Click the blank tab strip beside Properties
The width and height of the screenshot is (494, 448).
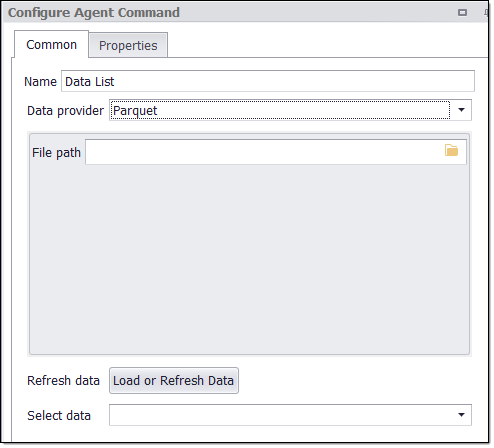coord(328,45)
